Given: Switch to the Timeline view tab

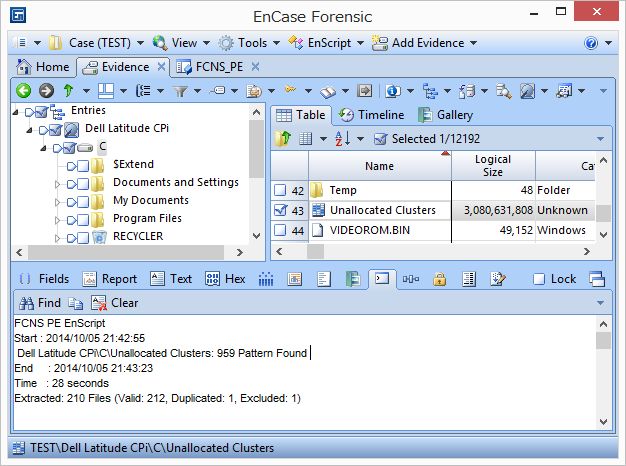Looking at the screenshot, I should coord(371,115).
